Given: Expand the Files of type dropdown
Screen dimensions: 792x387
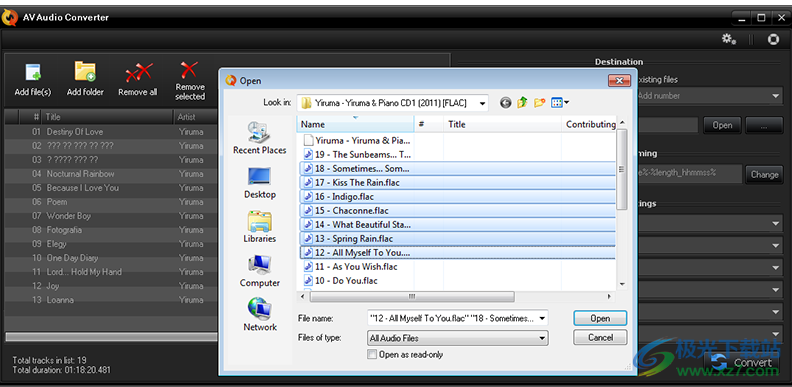Looking at the screenshot, I should (542, 337).
